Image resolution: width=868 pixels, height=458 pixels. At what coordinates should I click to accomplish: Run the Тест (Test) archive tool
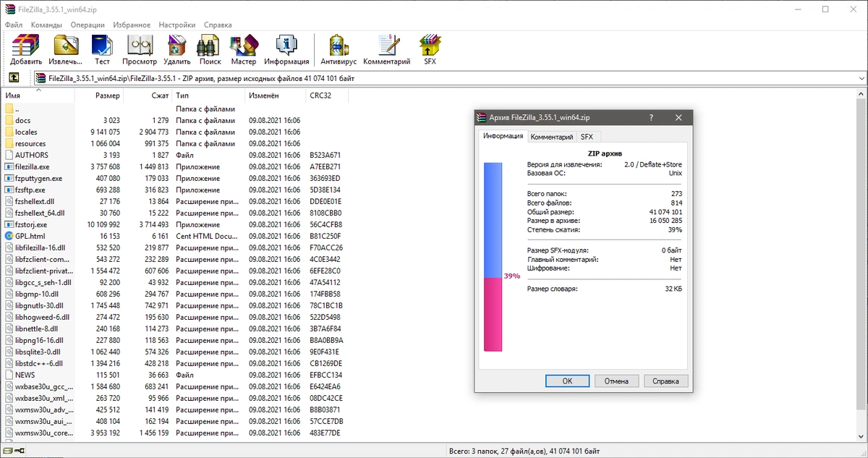point(102,46)
